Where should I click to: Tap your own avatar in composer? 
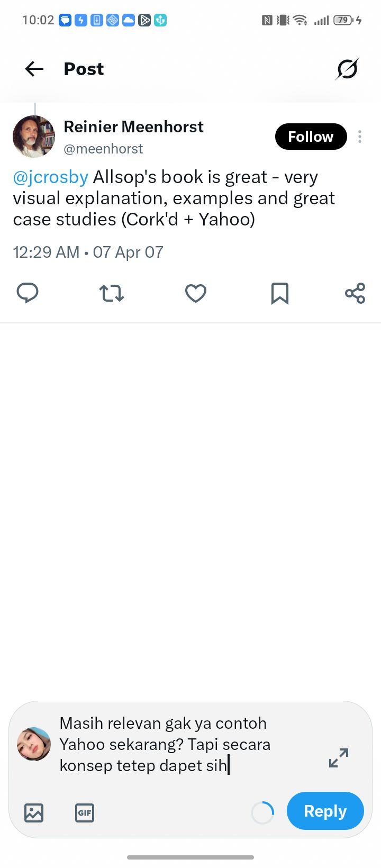pos(34,744)
